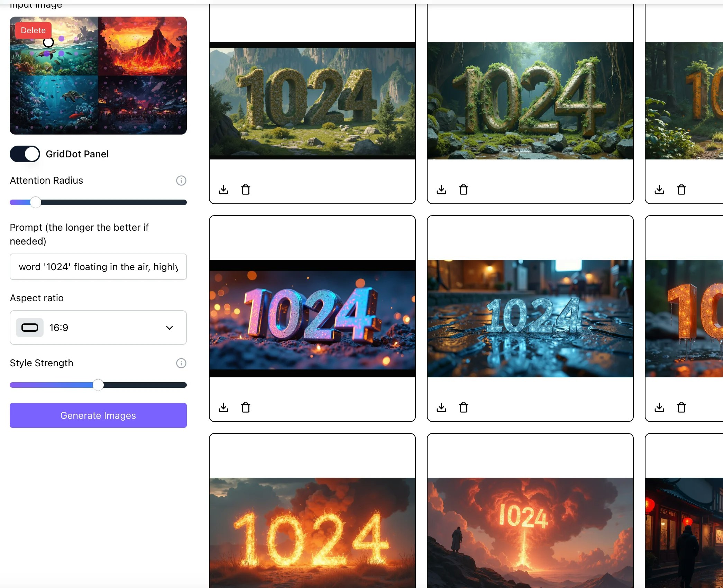Download the blue wet-street 1024 image
This screenshot has width=723, height=588.
pos(441,407)
